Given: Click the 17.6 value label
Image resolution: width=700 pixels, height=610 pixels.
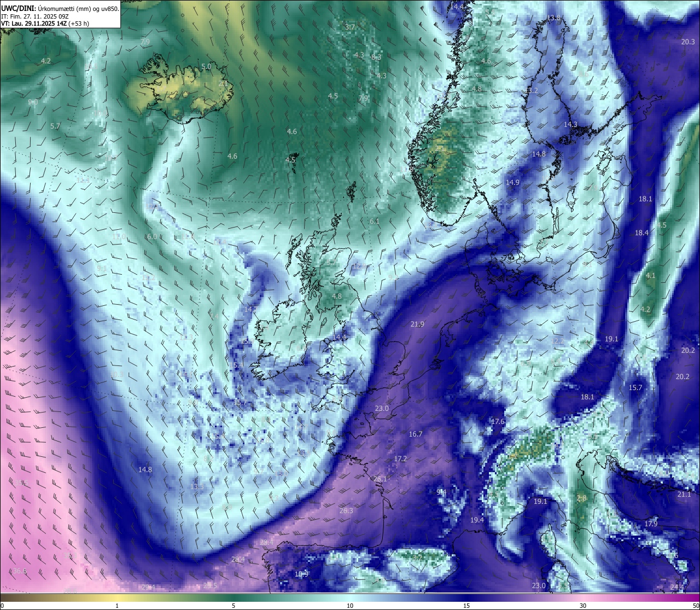Looking at the screenshot, I should [498, 422].
